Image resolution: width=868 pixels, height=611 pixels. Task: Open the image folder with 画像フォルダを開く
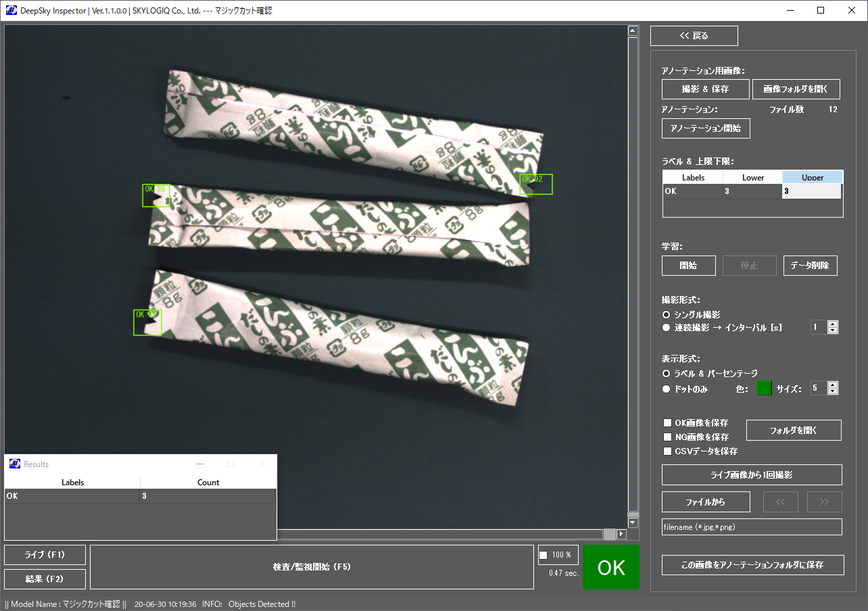(796, 89)
